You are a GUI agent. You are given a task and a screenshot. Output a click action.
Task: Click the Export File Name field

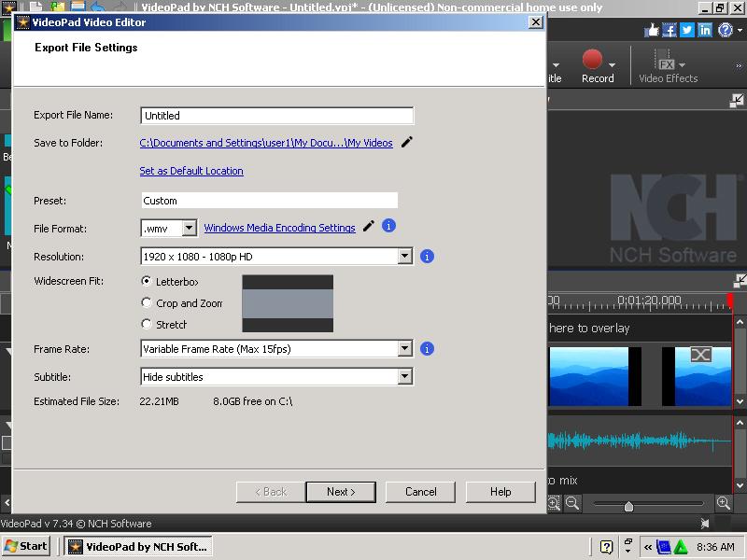276,116
